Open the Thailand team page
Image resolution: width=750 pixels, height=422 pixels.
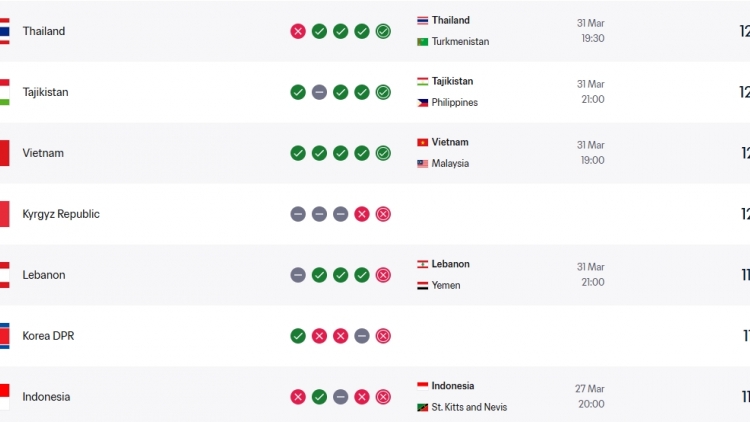[x=44, y=31]
